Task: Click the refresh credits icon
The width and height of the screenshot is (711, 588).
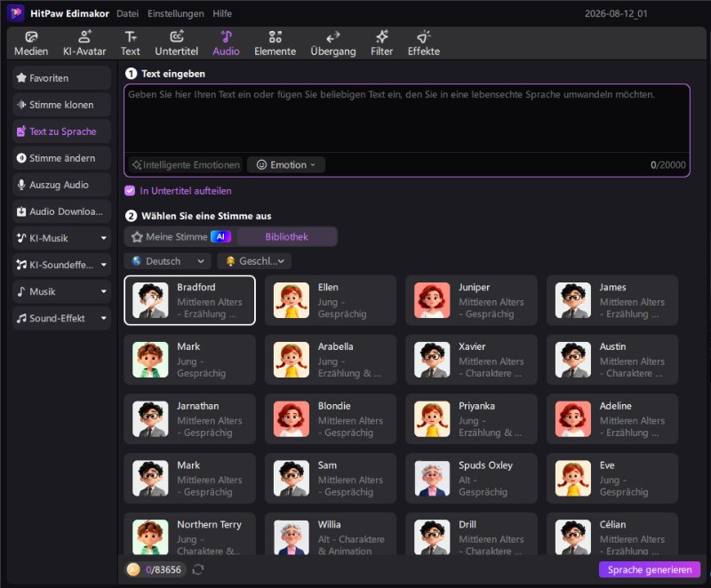Action: point(198,569)
